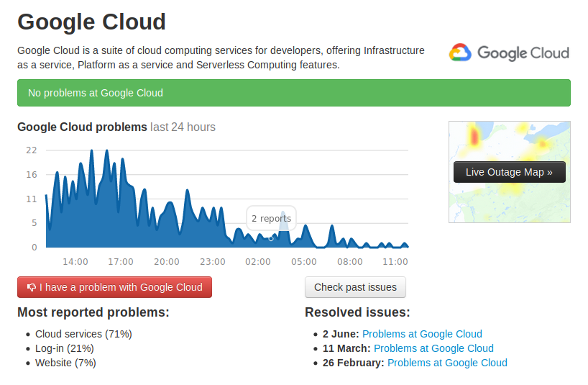588x385 pixels.
Task: Click 'Website (7%)' list item
Action: click(x=65, y=363)
